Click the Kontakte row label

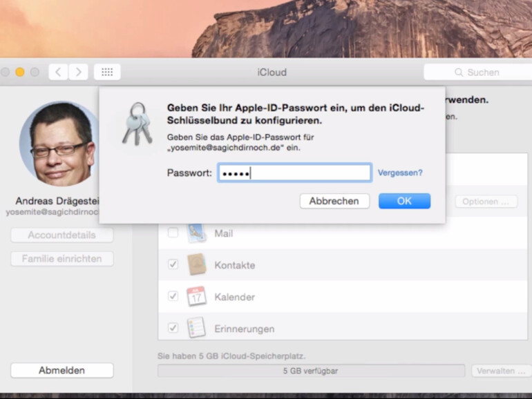pyautogui.click(x=235, y=265)
